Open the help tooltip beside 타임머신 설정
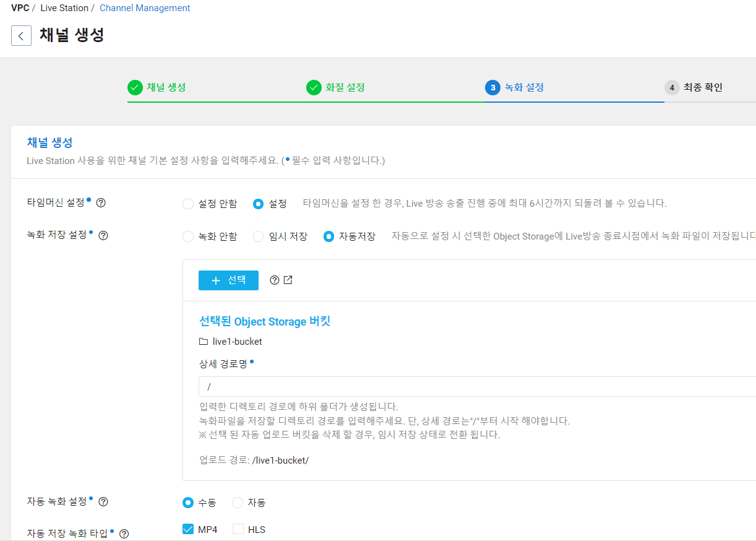This screenshot has width=756, height=541. pyautogui.click(x=101, y=202)
